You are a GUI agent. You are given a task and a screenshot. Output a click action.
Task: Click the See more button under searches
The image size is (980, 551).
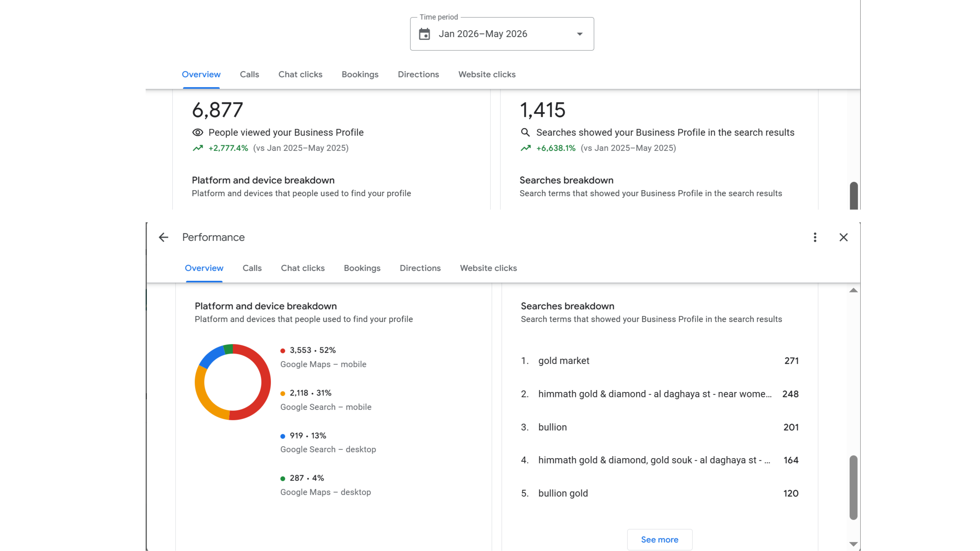(660, 540)
